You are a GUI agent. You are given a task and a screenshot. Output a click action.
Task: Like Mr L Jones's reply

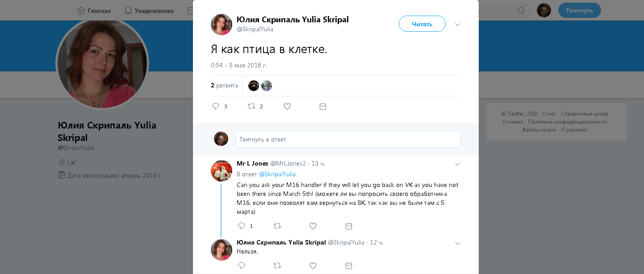coord(313,226)
